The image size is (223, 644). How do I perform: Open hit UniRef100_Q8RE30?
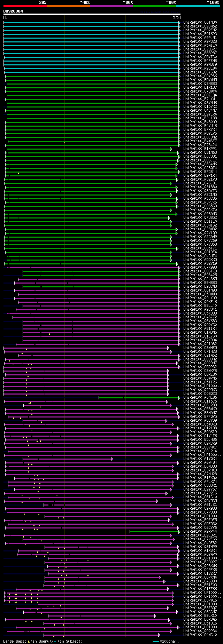click(x=200, y=375)
